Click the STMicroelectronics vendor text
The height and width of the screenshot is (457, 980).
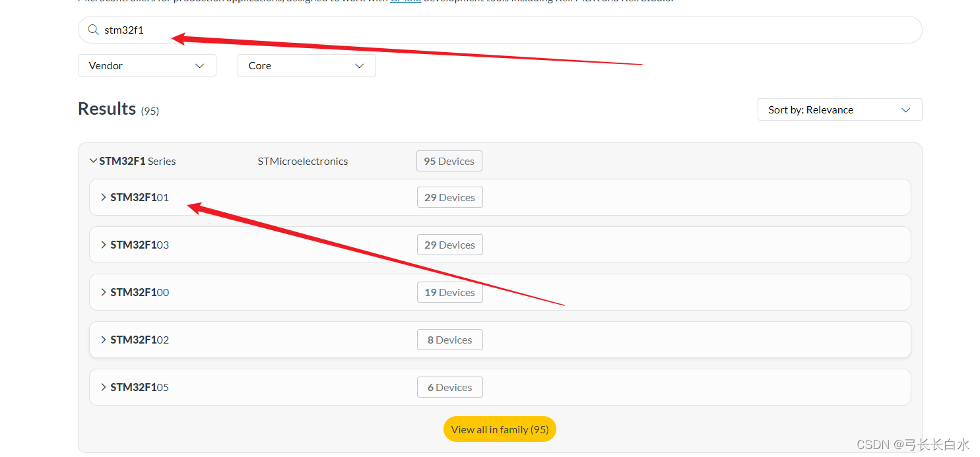302,161
